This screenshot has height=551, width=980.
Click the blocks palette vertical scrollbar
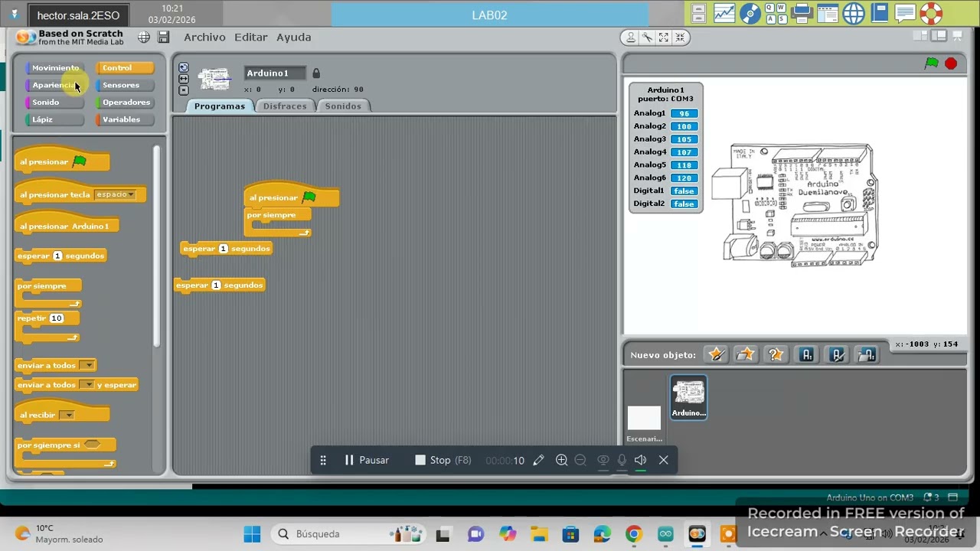pyautogui.click(x=156, y=245)
